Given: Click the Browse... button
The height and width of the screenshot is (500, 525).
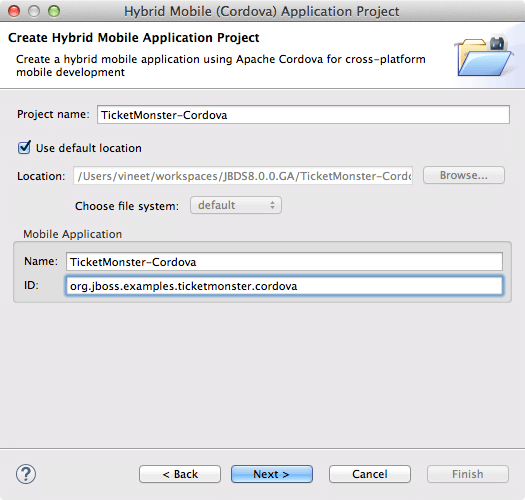Looking at the screenshot, I should [464, 175].
